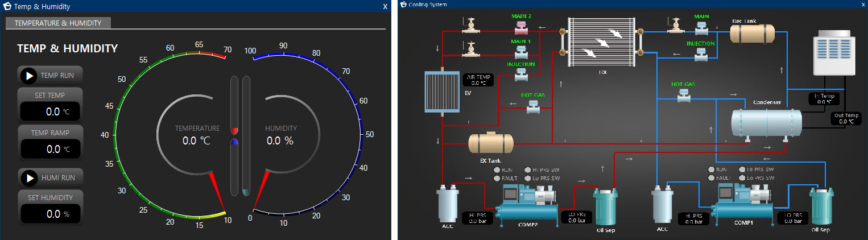Select the MAIN 1 solenoid valve

tap(520, 52)
